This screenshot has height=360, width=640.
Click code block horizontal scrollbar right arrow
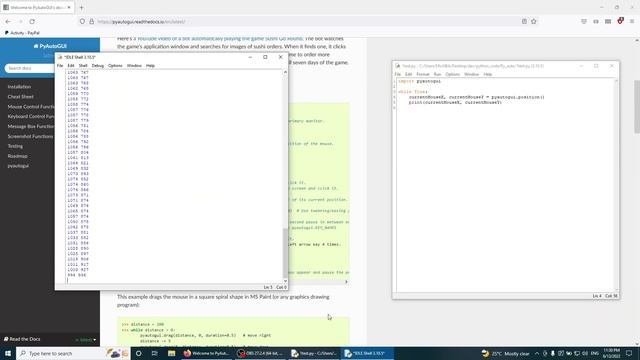(x=347, y=282)
